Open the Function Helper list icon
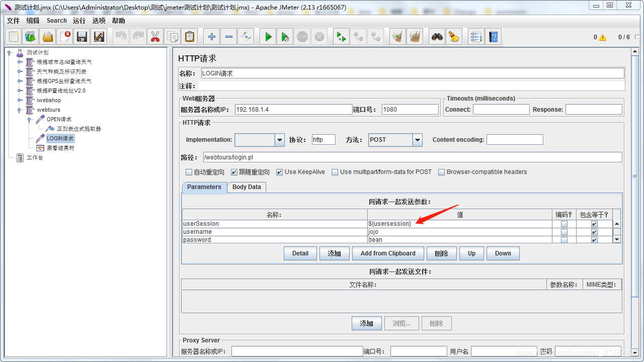The height and width of the screenshot is (362, 644). click(476, 37)
